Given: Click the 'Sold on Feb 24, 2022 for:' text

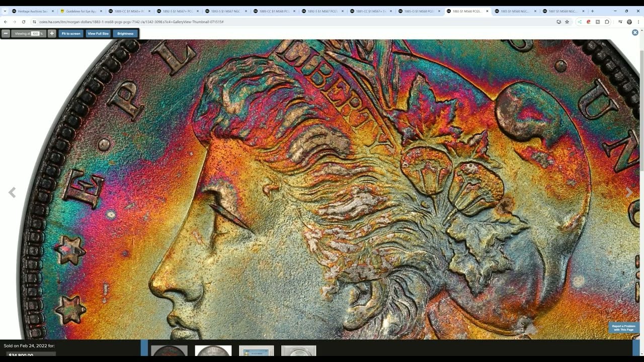Looking at the screenshot, I should click(x=29, y=346).
